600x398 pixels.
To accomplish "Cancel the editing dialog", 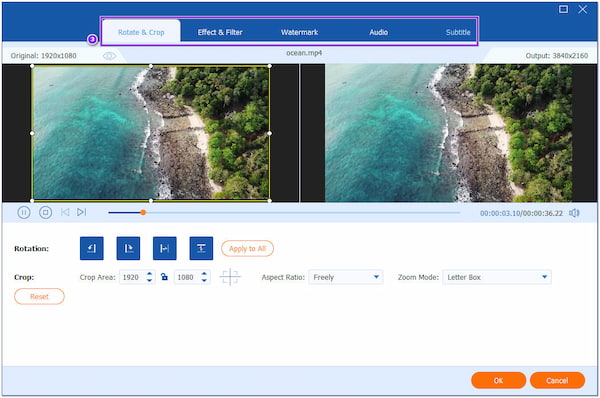I will click(557, 380).
